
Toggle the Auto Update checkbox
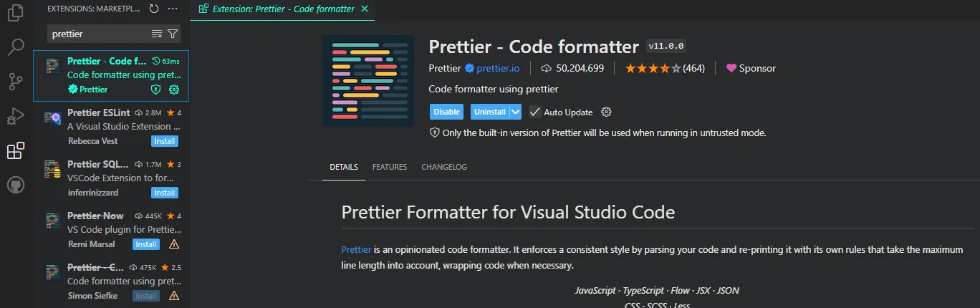(534, 112)
